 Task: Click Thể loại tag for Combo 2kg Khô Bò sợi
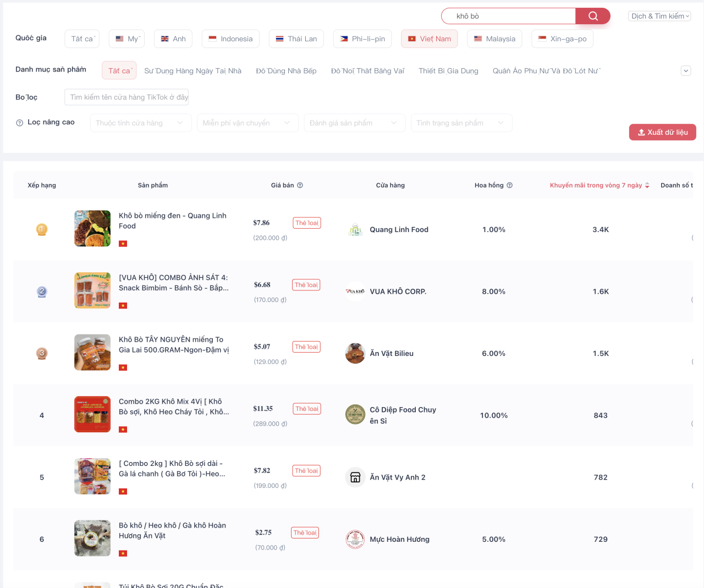[306, 471]
